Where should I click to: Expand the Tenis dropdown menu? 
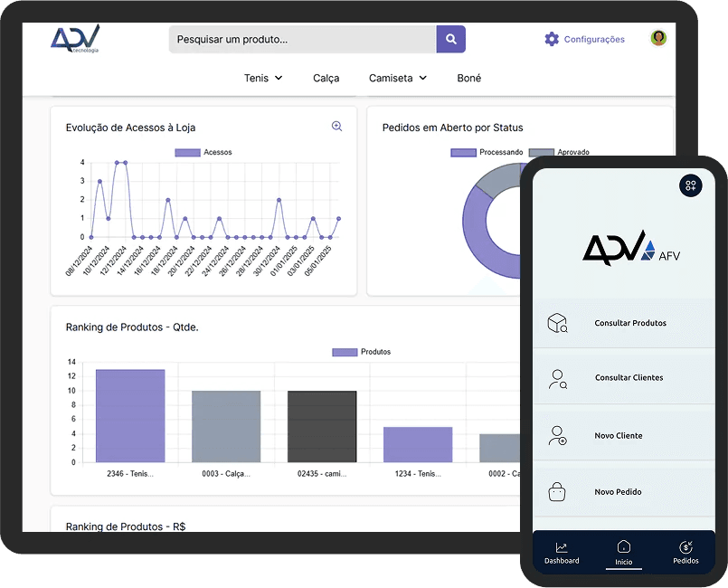click(x=263, y=78)
